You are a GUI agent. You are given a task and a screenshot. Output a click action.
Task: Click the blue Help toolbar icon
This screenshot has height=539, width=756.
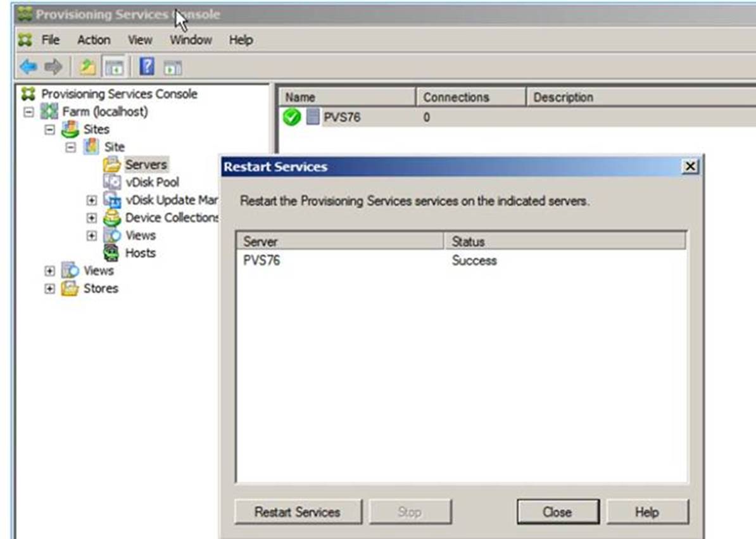(x=147, y=67)
